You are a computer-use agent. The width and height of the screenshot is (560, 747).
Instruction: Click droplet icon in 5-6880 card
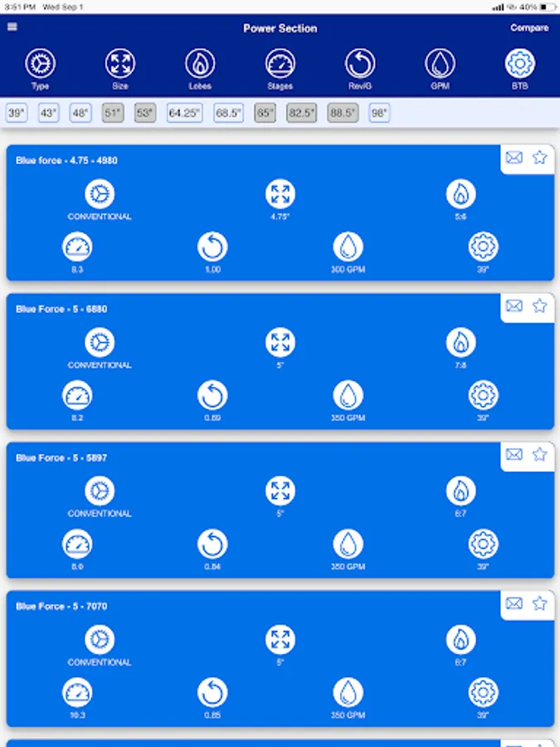pyautogui.click(x=348, y=395)
